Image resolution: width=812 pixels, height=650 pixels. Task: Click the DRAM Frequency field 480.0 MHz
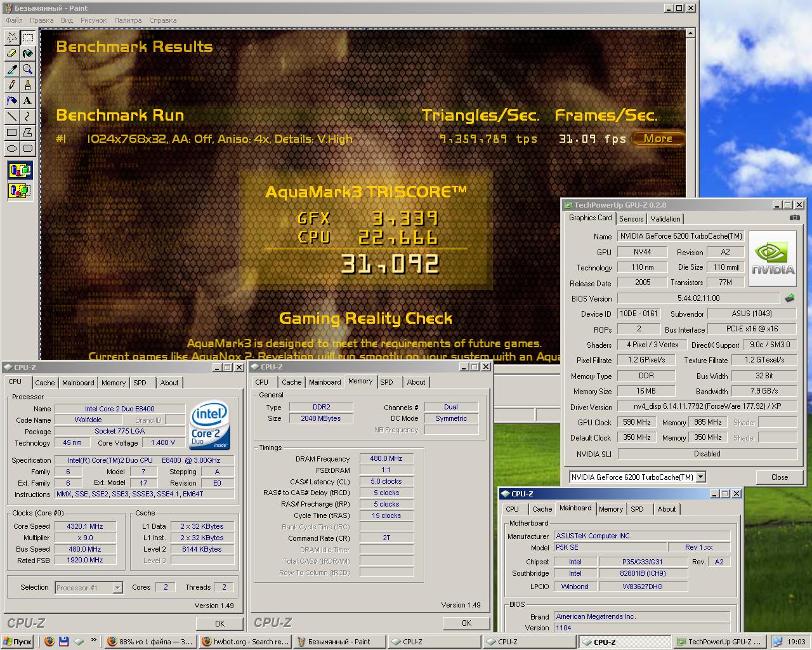point(386,458)
